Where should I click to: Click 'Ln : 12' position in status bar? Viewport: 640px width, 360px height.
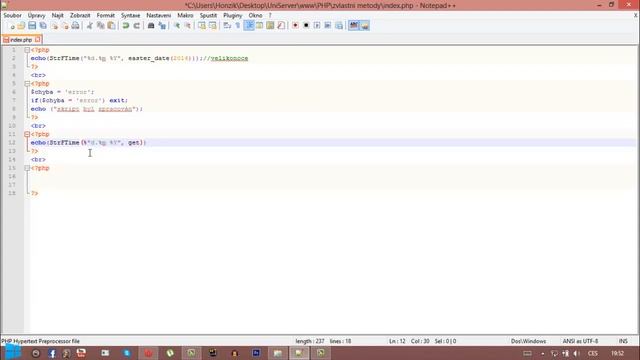point(397,341)
